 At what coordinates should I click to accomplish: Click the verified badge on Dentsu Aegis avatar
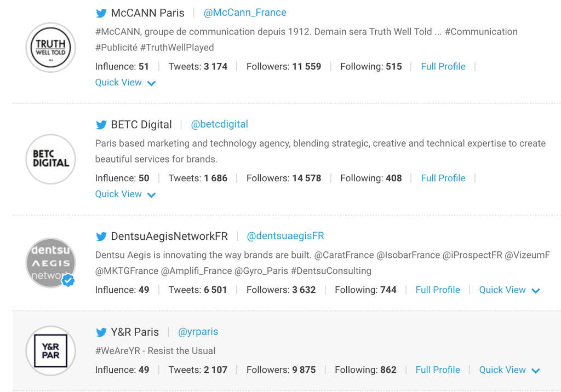pyautogui.click(x=68, y=280)
